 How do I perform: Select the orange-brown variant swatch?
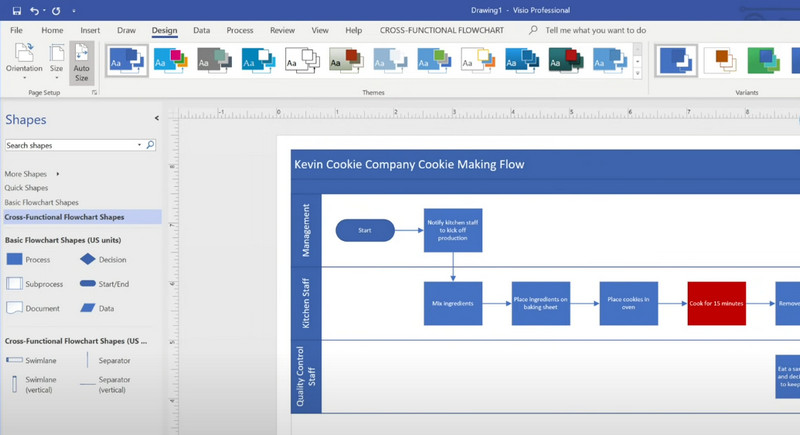[720, 60]
